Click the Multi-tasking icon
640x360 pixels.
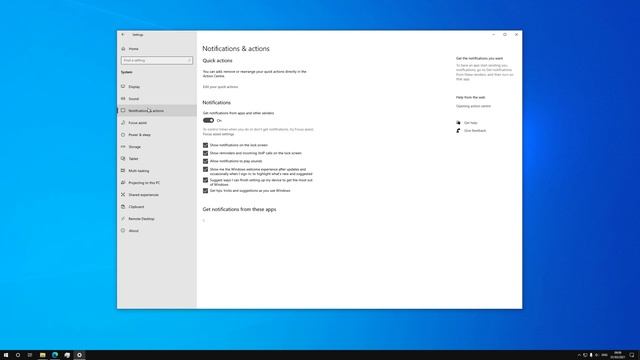123,171
